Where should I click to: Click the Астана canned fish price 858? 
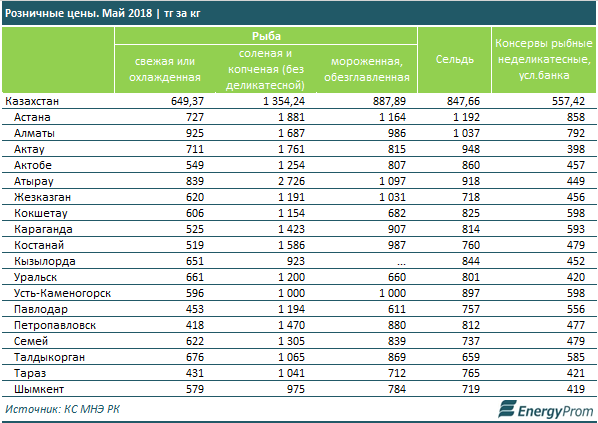[x=575, y=117]
